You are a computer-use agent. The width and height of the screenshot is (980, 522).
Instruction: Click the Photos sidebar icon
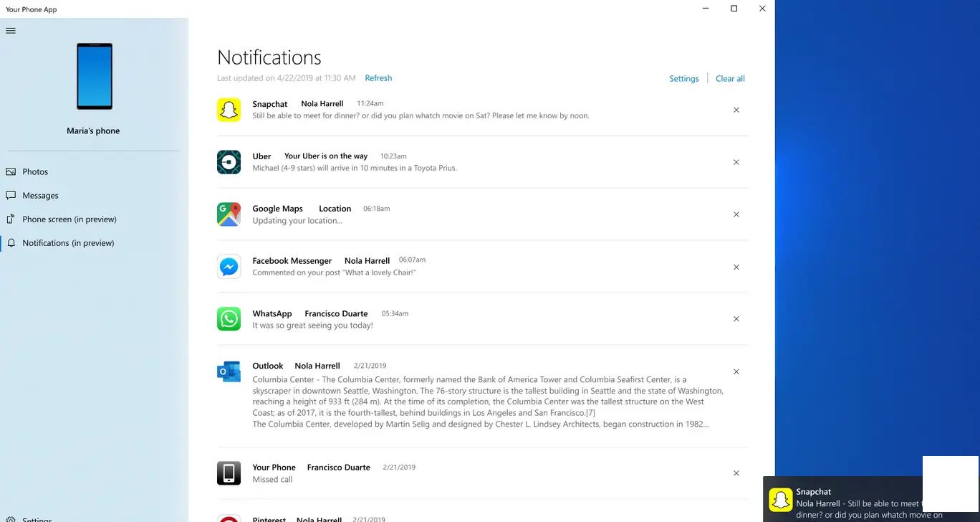[x=11, y=171]
